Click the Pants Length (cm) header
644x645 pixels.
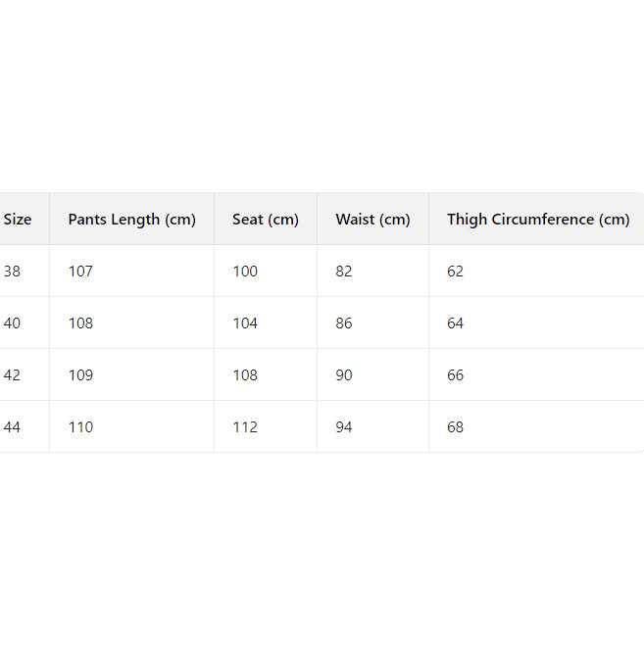(131, 220)
